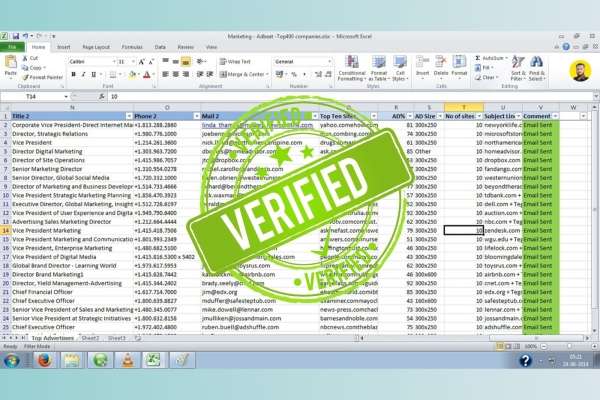This screenshot has height=400, width=600.
Task: Click Decrease Indent icon
Action: 200,74
